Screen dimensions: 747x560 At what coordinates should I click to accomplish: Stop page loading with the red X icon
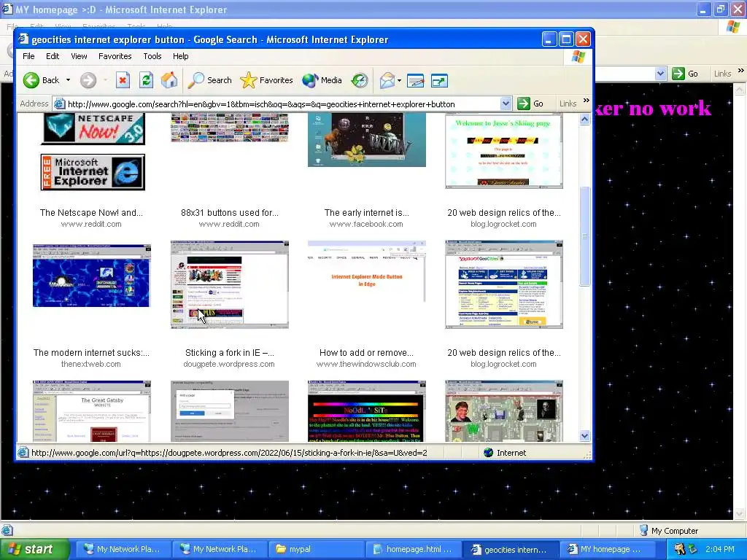click(x=123, y=80)
